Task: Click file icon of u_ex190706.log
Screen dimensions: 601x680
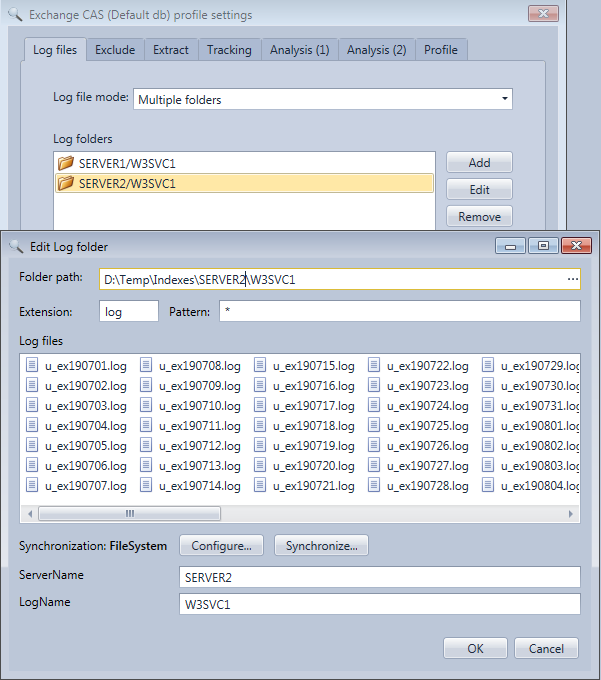Action: pos(32,464)
